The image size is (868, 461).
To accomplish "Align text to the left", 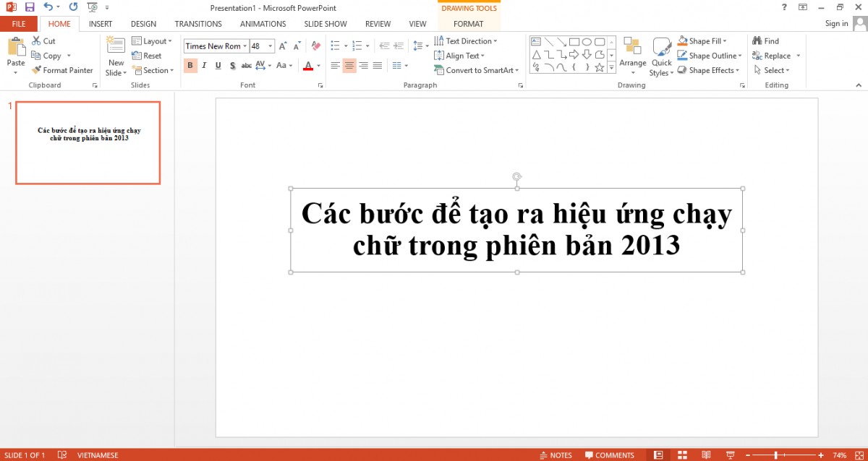I will click(336, 66).
